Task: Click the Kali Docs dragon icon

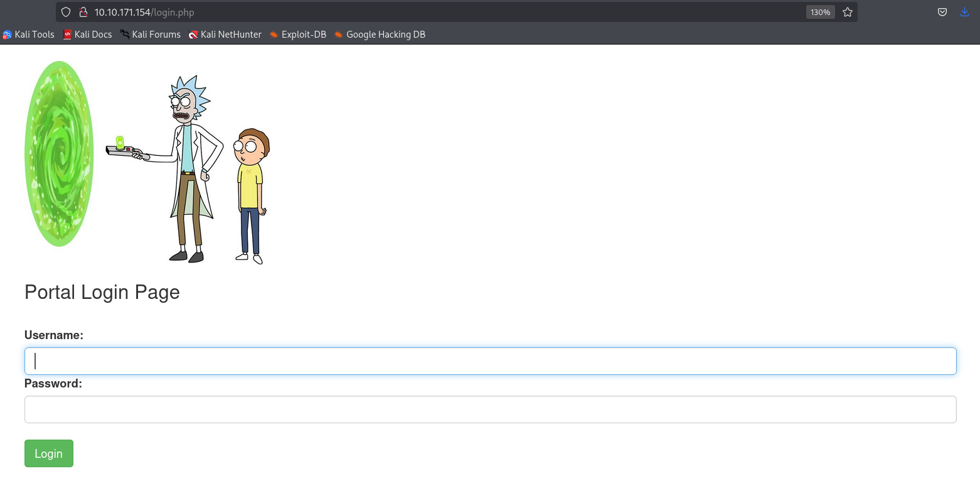Action: point(67,35)
